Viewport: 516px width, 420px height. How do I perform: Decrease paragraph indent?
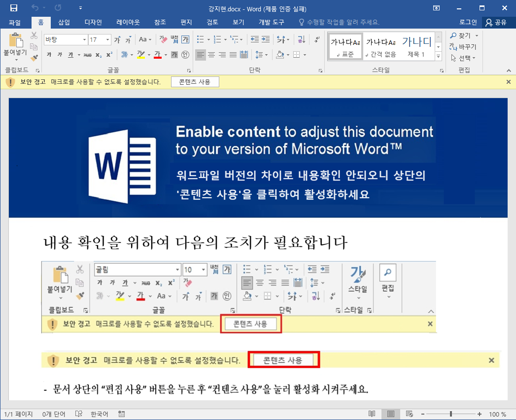pyautogui.click(x=255, y=39)
